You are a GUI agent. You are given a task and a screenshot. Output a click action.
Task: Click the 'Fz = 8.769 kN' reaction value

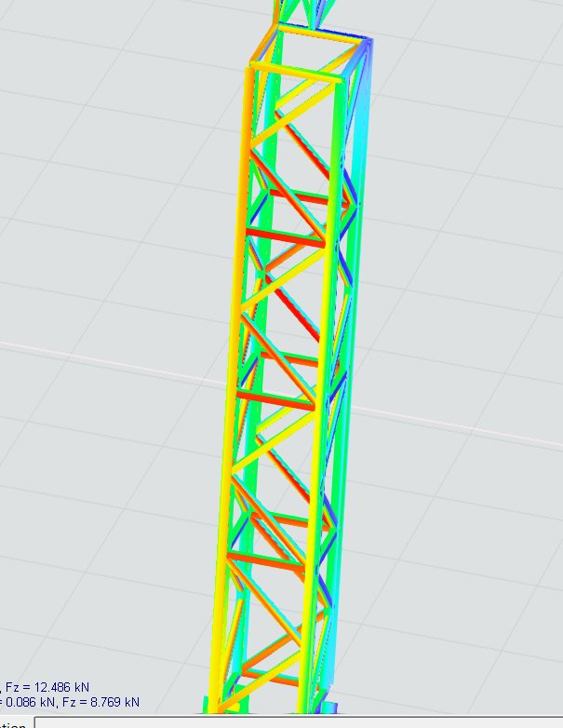point(101,702)
